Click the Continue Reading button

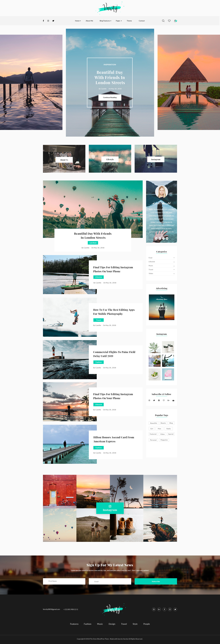[x=110, y=97]
